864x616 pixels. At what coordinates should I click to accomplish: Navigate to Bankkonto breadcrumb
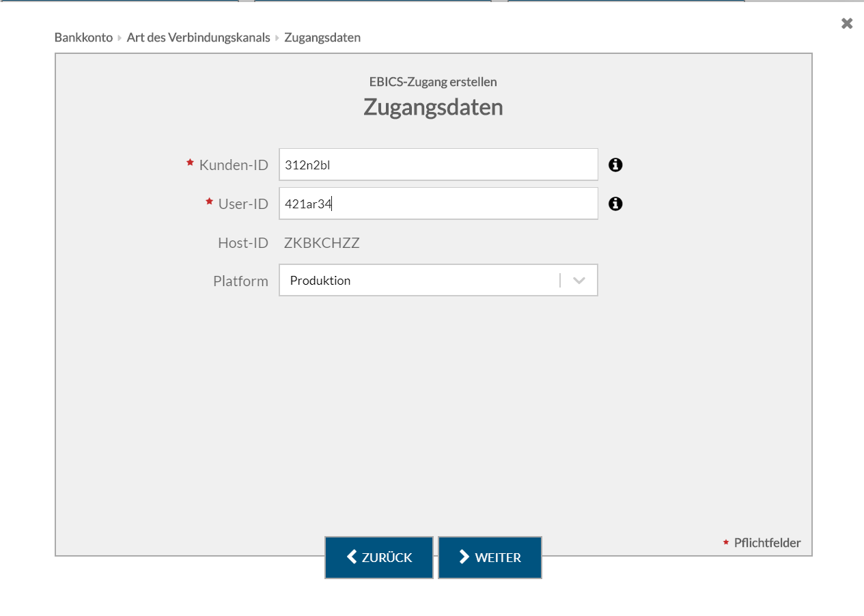(x=83, y=38)
